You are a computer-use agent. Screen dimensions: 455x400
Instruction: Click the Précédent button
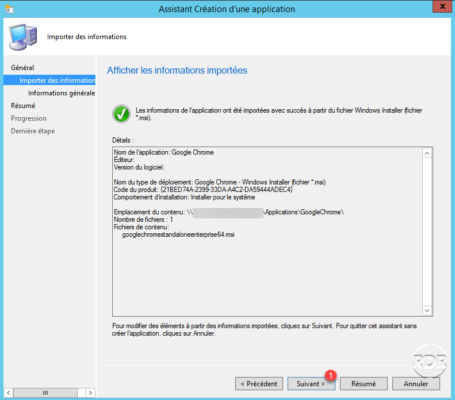coord(259,384)
